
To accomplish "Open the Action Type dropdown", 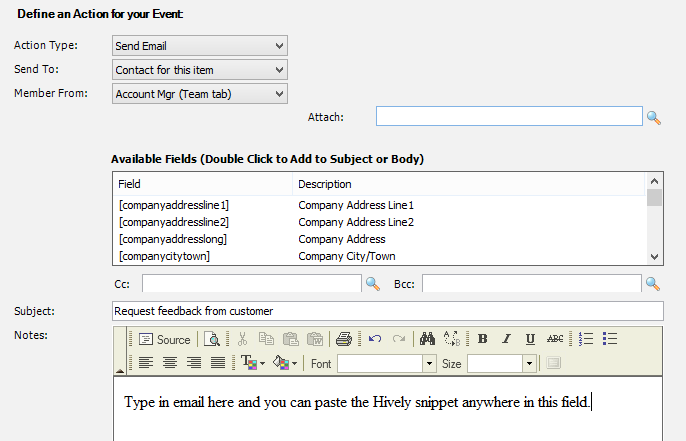I will tap(200, 46).
